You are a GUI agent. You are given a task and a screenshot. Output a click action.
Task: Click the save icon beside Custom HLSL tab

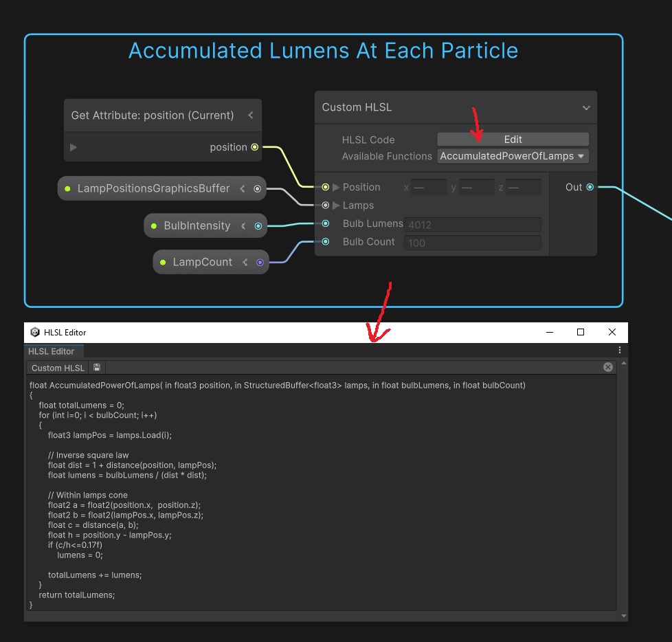coord(97,368)
